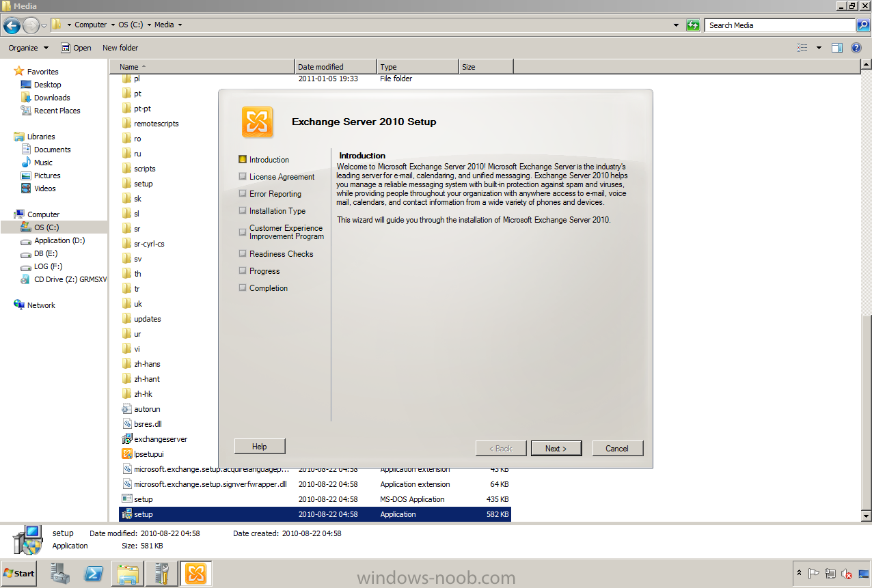Select the updates folder

(x=141, y=319)
